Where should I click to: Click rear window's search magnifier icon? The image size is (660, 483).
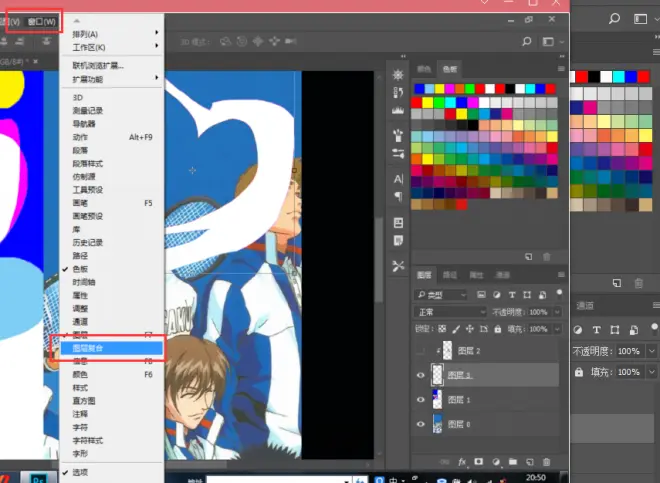point(615,18)
